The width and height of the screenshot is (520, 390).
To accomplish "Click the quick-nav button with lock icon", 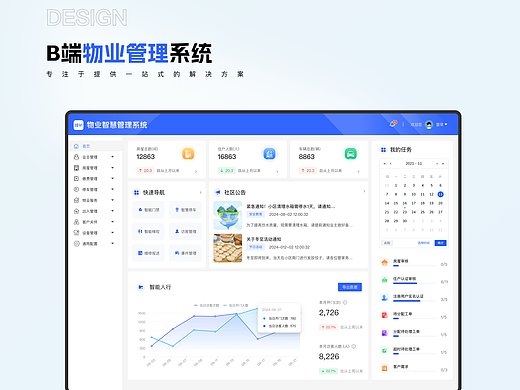I will tap(148, 210).
